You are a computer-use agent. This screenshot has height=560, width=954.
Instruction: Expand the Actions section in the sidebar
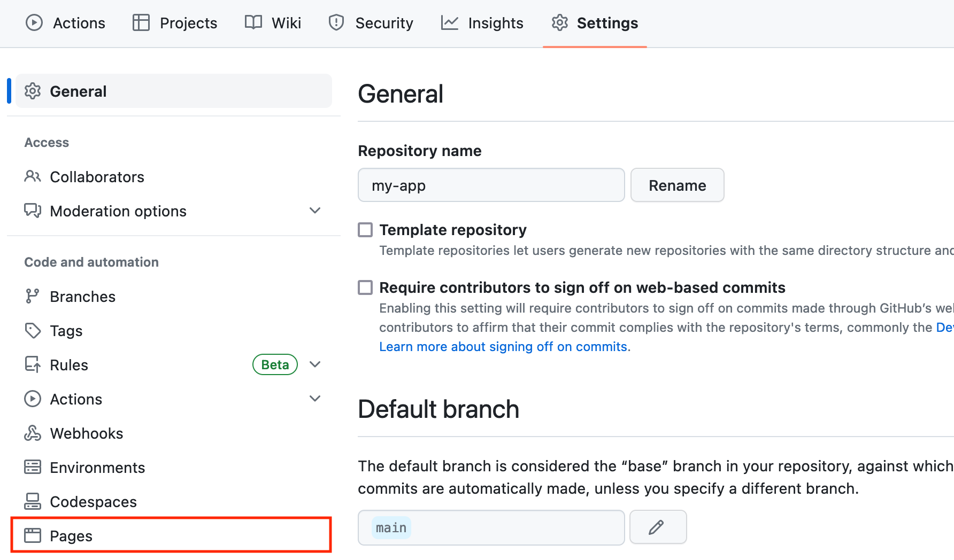(x=315, y=398)
